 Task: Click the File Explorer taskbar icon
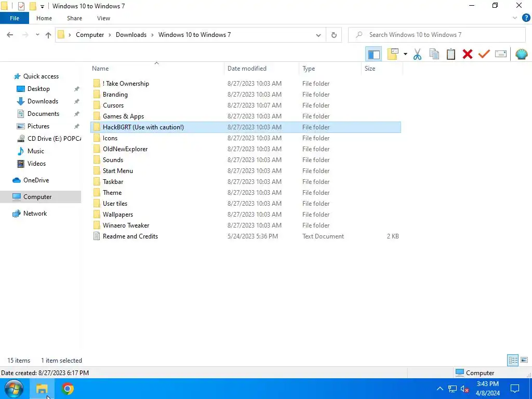coord(42,389)
